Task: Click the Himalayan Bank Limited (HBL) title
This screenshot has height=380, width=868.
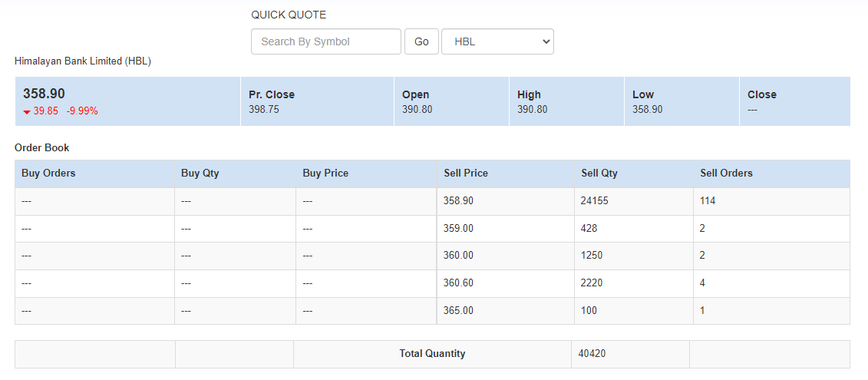Action: click(x=83, y=61)
